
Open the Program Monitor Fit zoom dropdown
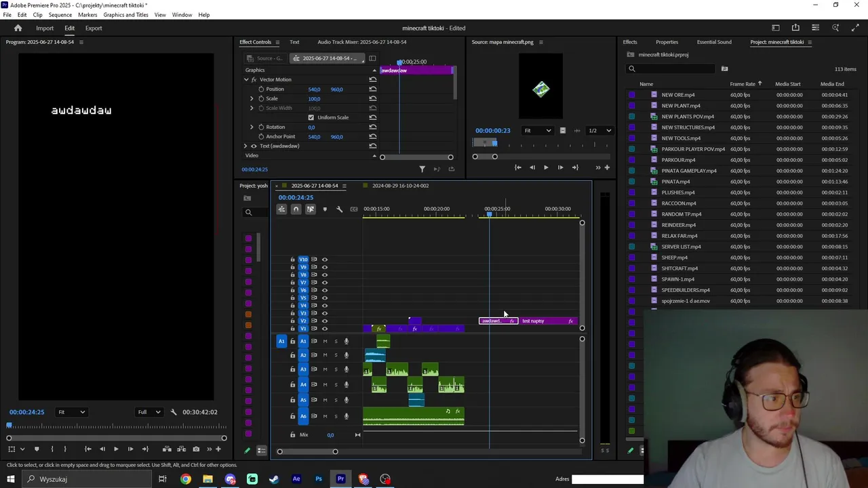pyautogui.click(x=71, y=412)
